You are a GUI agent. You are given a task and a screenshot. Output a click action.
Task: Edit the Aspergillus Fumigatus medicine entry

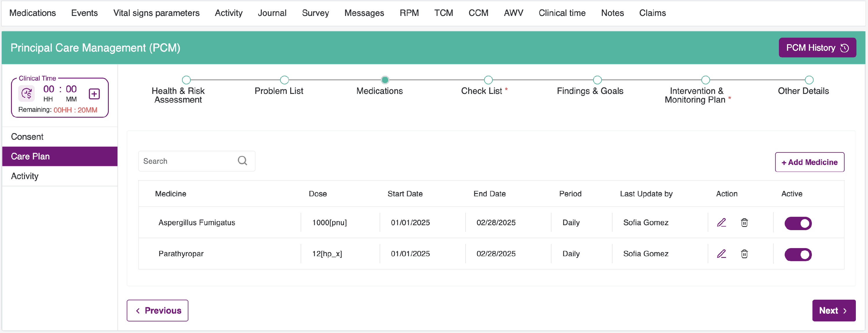[721, 223]
